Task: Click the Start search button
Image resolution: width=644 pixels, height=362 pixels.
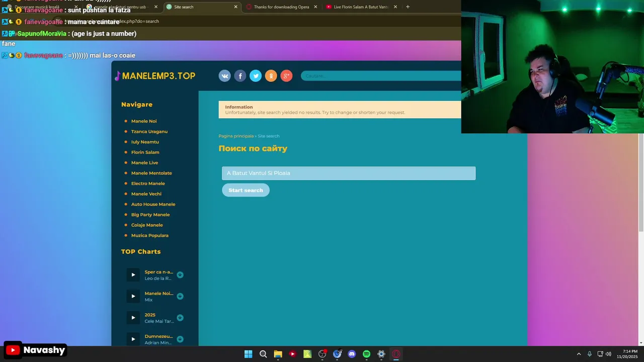Action: click(246, 190)
